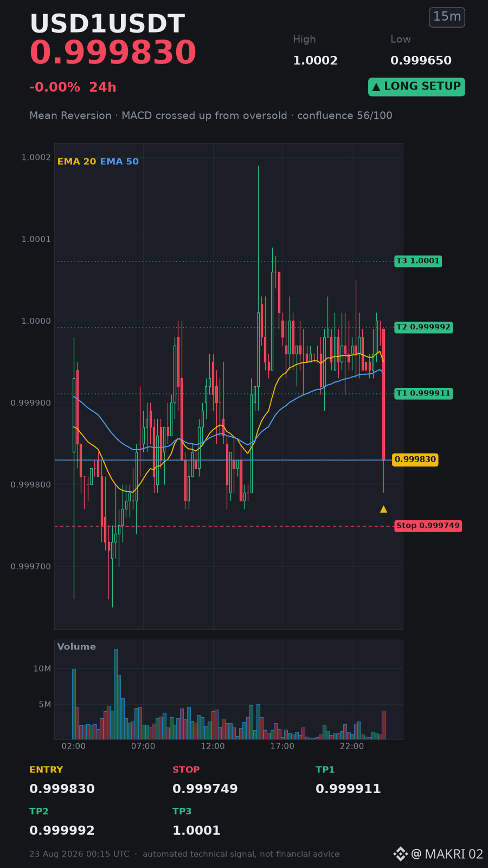Click the 1.0000 price axis label
Image resolution: width=488 pixels, height=868 pixels.
click(36, 322)
